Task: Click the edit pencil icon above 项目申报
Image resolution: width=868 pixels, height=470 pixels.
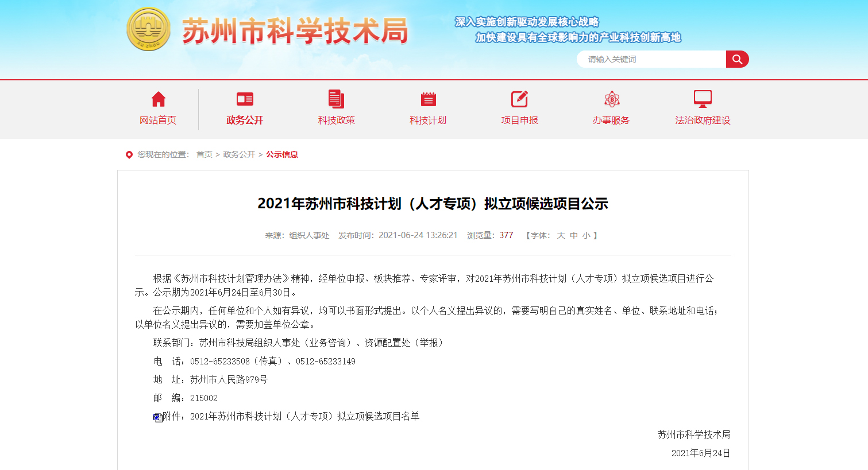Action: [x=519, y=99]
